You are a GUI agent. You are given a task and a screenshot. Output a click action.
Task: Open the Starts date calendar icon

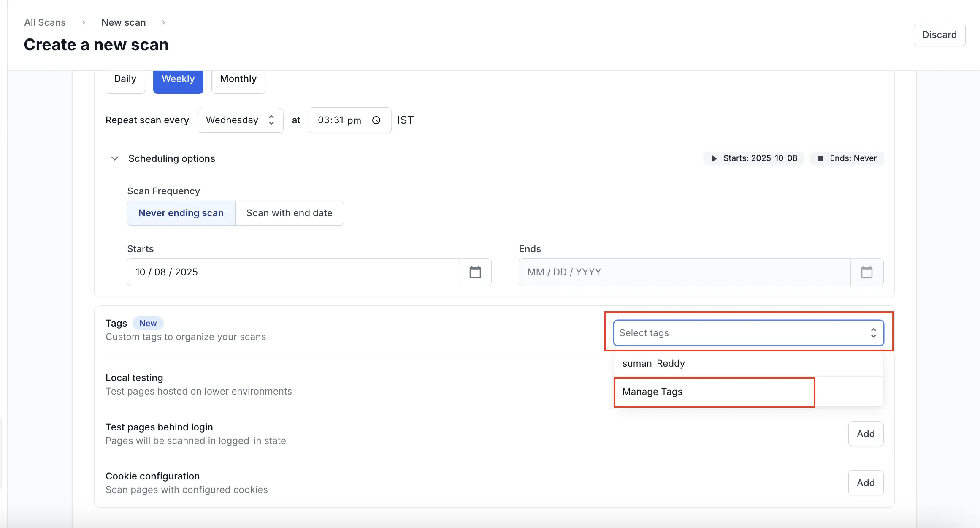[475, 272]
